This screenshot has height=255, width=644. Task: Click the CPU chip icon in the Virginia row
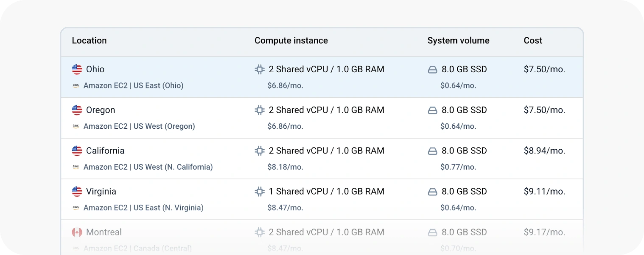(260, 192)
